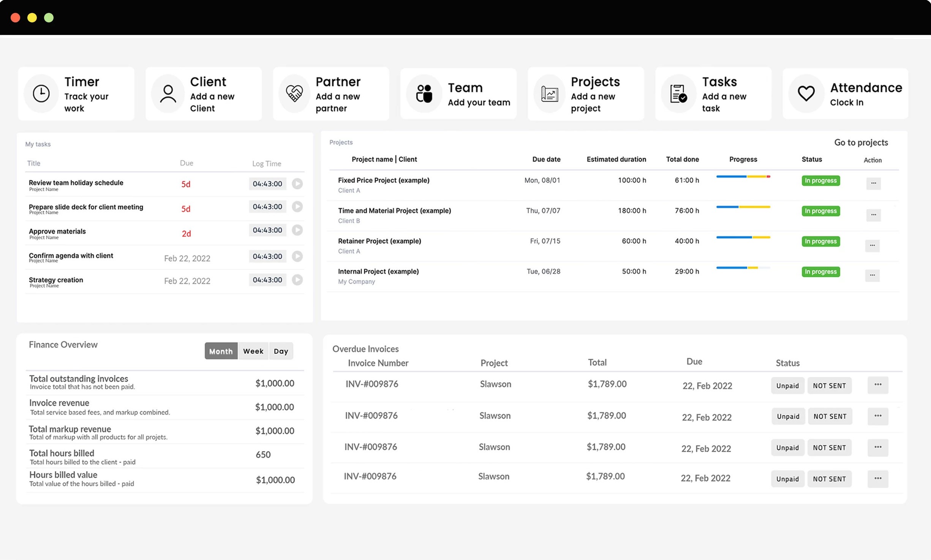Click In progress badge for Retainer Project
Image resolution: width=931 pixels, height=560 pixels.
pyautogui.click(x=821, y=241)
